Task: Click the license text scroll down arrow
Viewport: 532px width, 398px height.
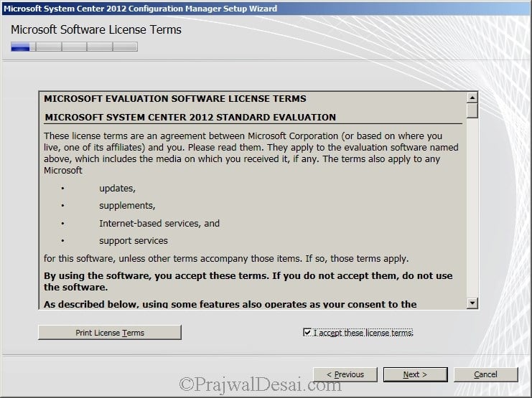Action: 472,303
